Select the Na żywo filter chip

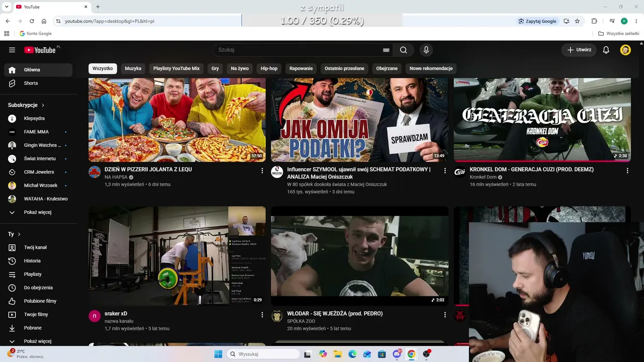click(239, 68)
